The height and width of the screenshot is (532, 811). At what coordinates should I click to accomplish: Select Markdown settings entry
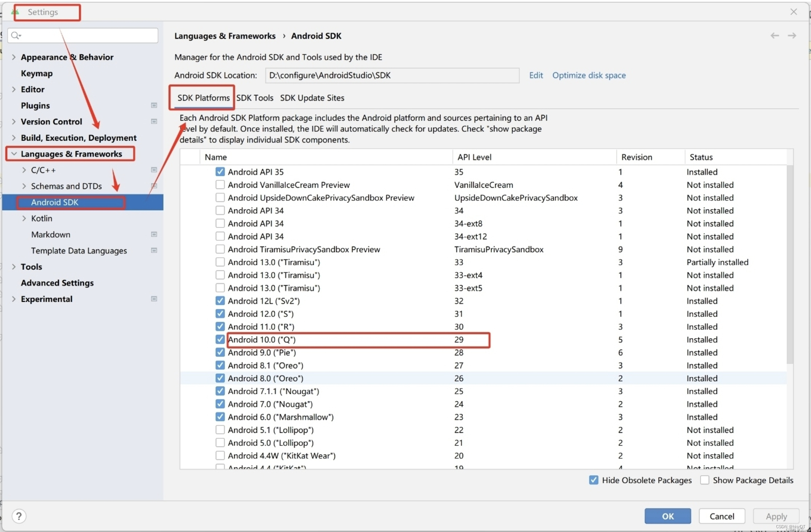click(51, 234)
